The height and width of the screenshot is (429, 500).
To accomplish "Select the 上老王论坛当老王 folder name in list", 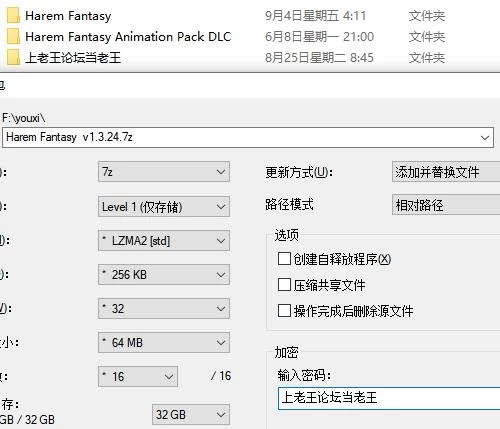I will 73,58.
